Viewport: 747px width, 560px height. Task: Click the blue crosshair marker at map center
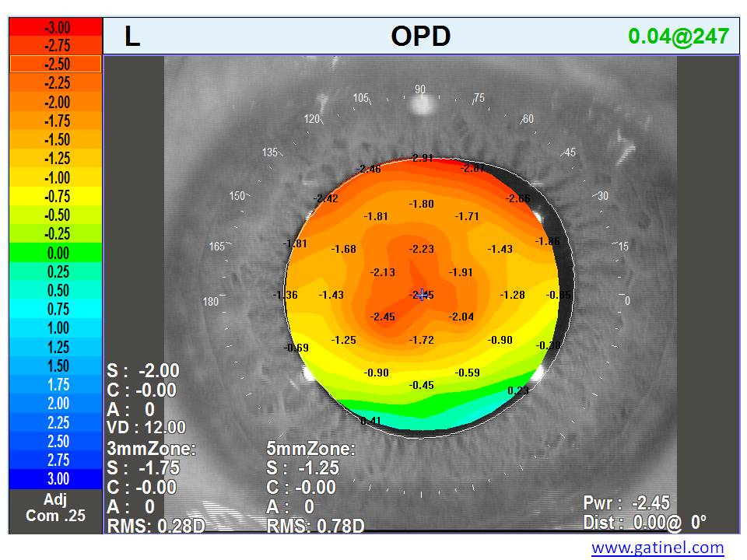click(422, 295)
